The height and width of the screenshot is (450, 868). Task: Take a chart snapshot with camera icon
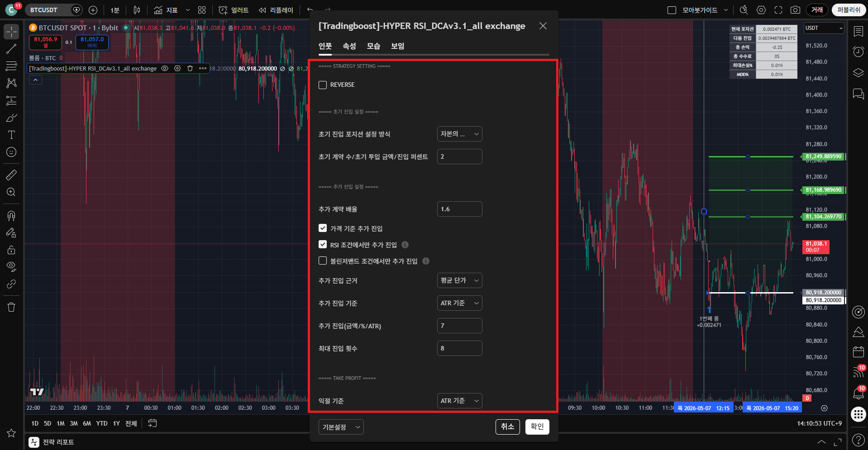tap(795, 10)
